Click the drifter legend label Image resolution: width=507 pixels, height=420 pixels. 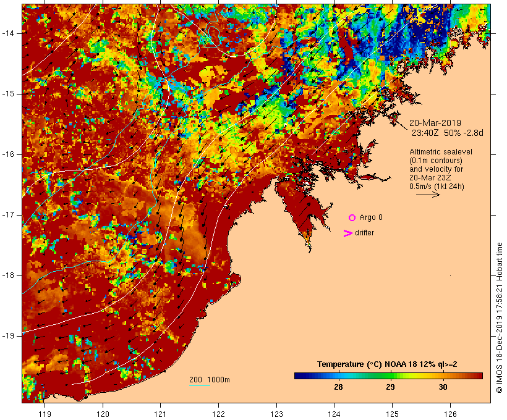coord(364,233)
